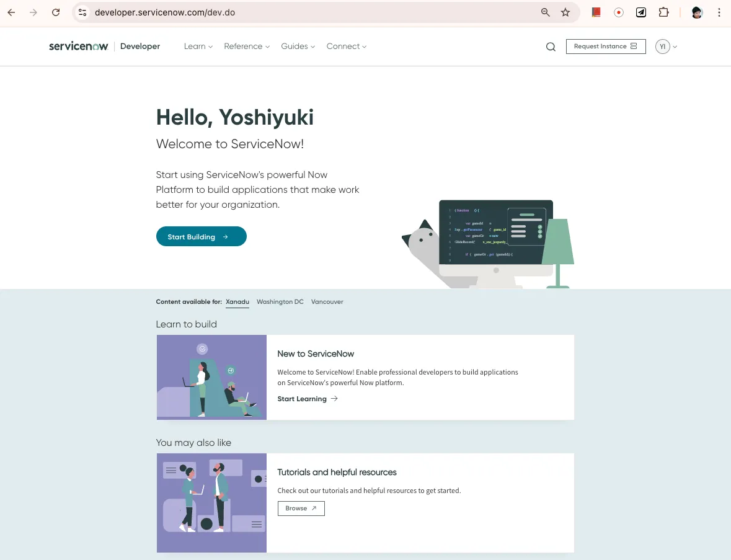
Task: Click the Welcome to ServiceNow! subtitle
Action: (230, 144)
